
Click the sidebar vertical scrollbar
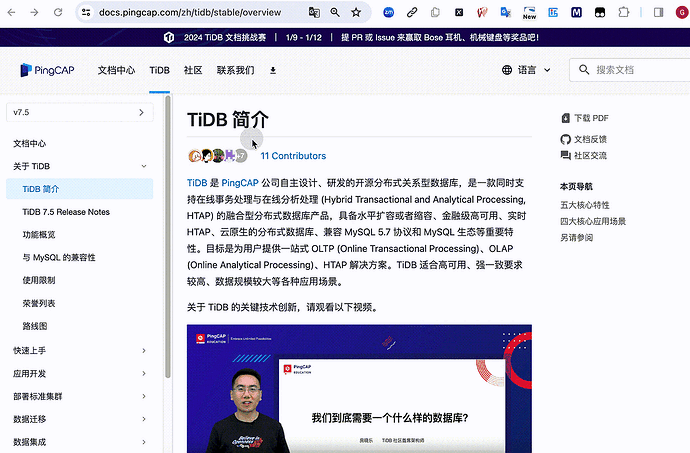[x=168, y=237]
